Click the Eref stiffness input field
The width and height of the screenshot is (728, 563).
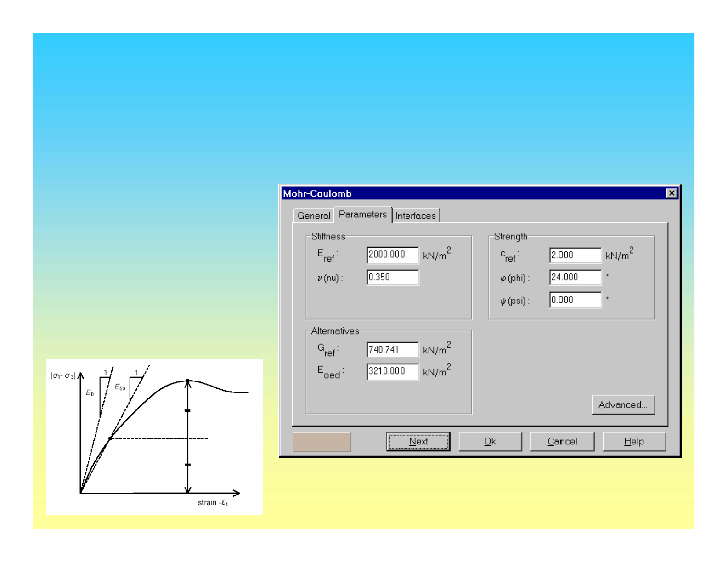[x=392, y=255]
